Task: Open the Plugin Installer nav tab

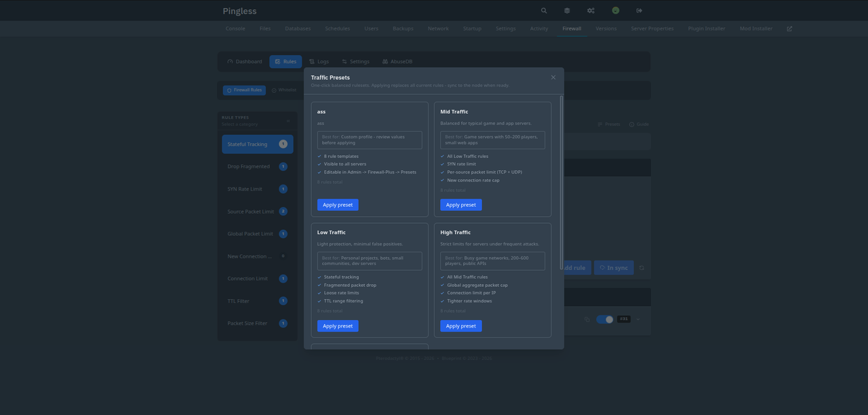Action: (x=707, y=28)
